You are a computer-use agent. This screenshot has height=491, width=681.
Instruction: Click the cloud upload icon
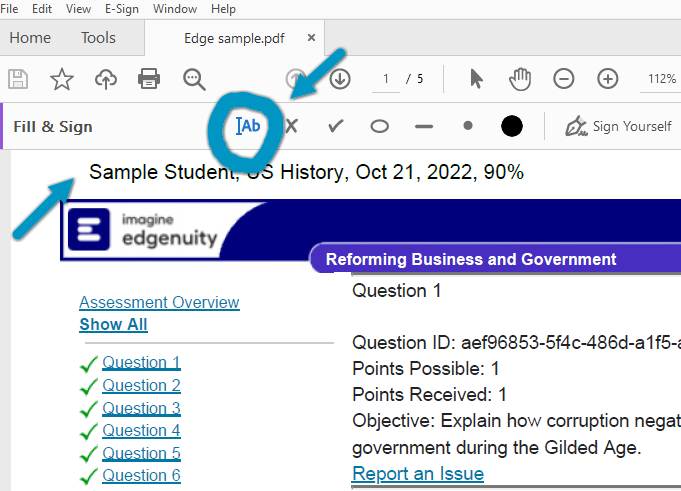[x=106, y=79]
